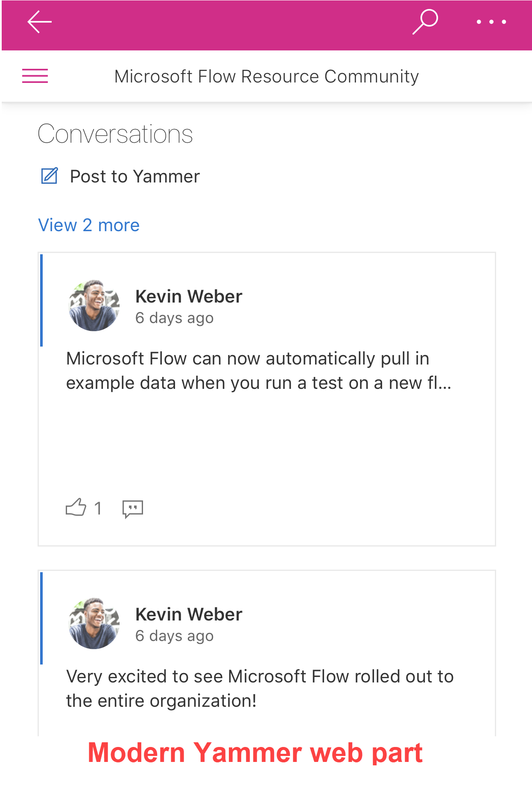
Task: Open the Conversations section heading
Action: [x=115, y=133]
